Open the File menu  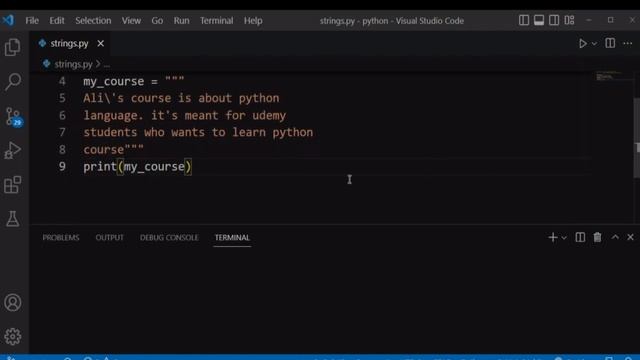click(x=32, y=20)
